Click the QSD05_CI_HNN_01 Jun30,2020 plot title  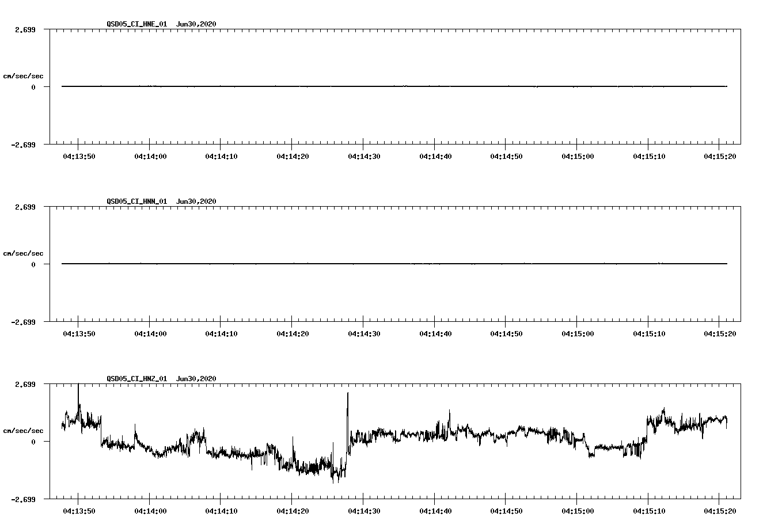[161, 202]
